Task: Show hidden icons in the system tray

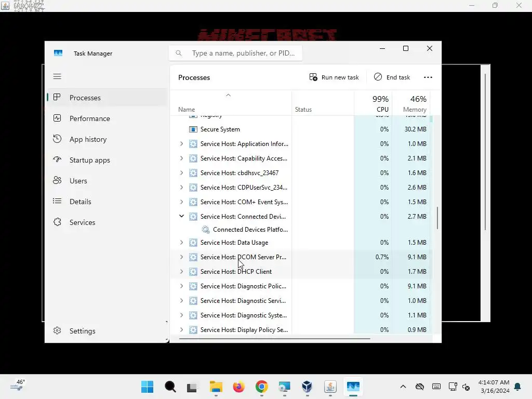Action: (403, 387)
